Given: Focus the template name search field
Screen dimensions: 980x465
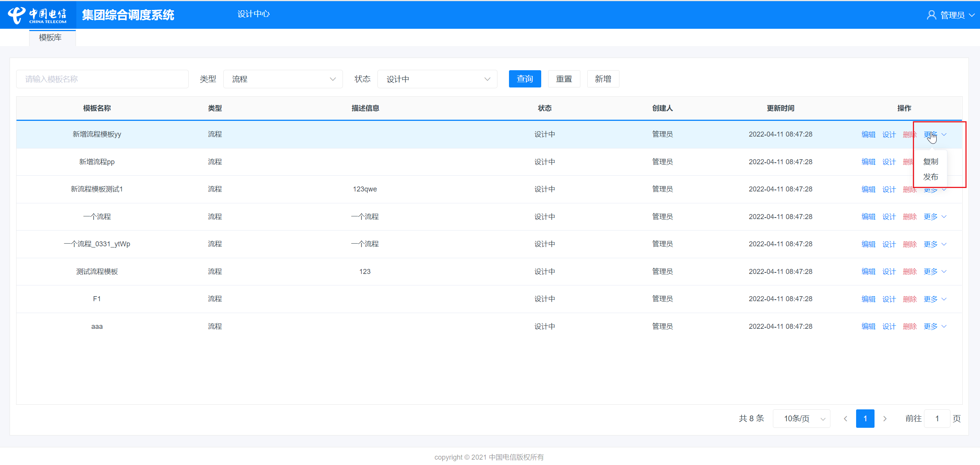Looking at the screenshot, I should click(x=102, y=79).
